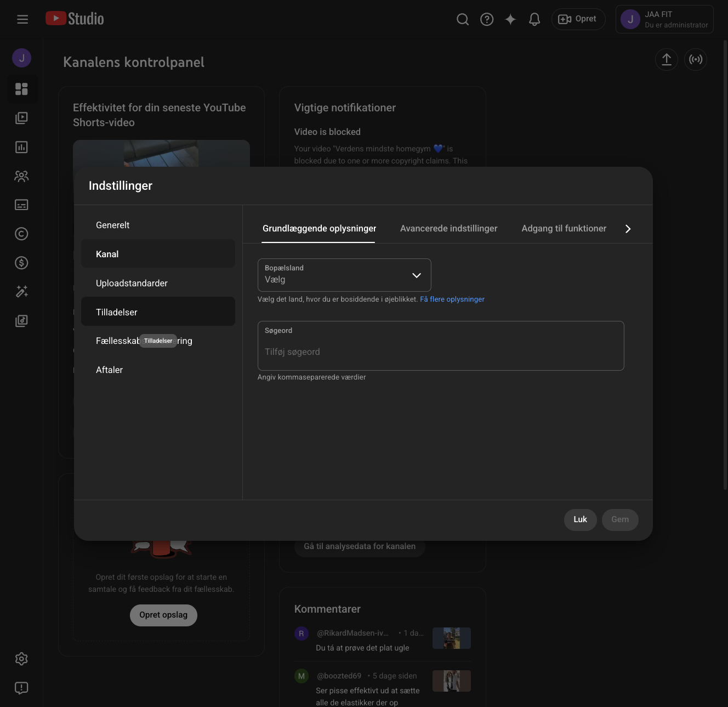The height and width of the screenshot is (707, 728).
Task: Select Uploadstandarder in the settings menu
Action: pos(158,283)
